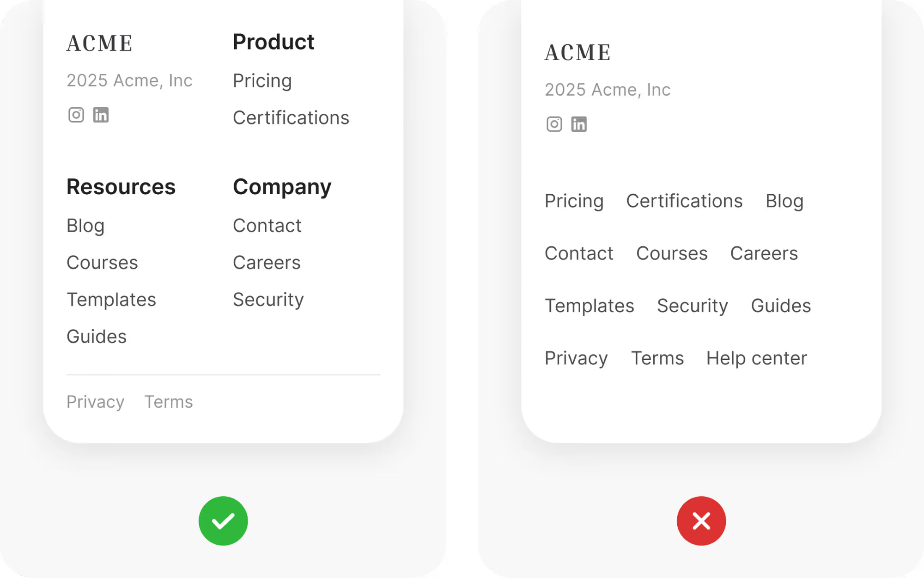Click the ACME logo in the left card
Screen dimensions: 924x578
(100, 43)
